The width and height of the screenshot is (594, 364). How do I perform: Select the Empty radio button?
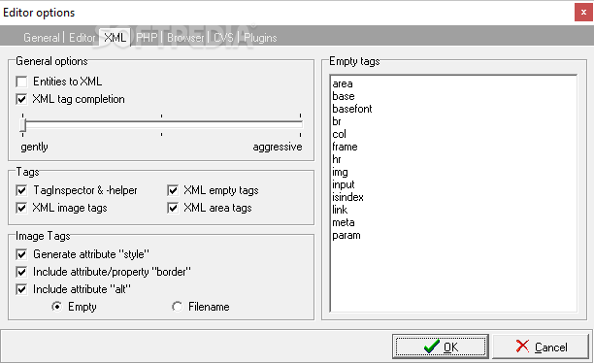56,307
